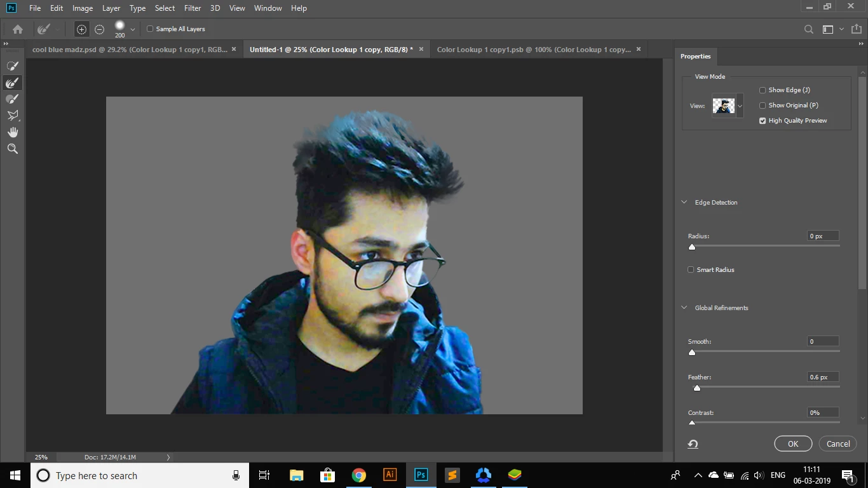
Task: Adjust the Radius slider handle
Action: pyautogui.click(x=692, y=247)
